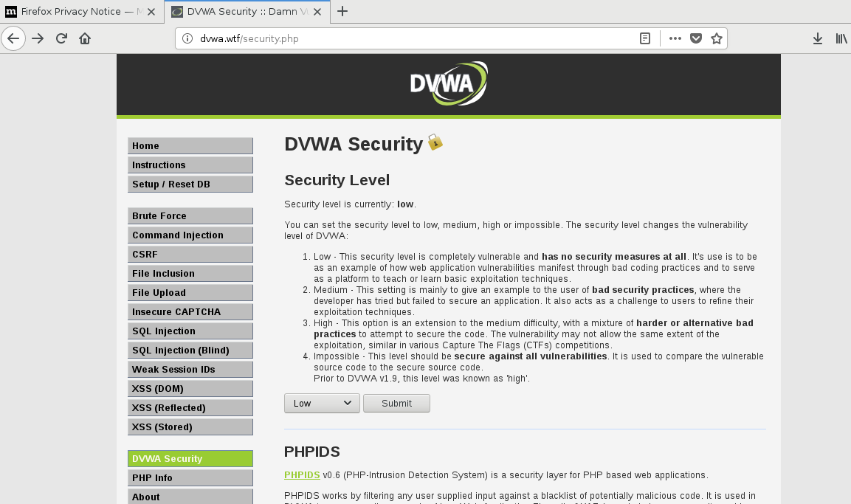Open XSS (Stored) module
Viewport: 851px width, 504px height.
(x=190, y=427)
